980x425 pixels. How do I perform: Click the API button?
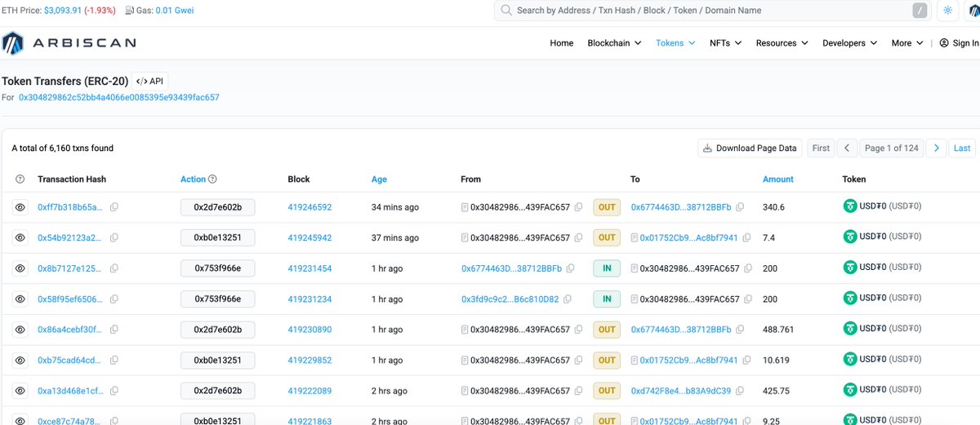150,82
